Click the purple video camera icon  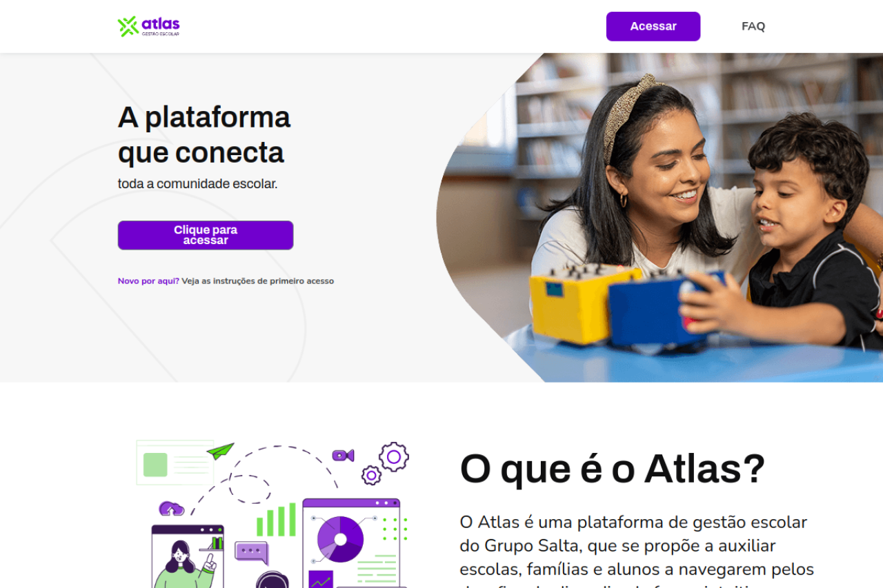pyautogui.click(x=343, y=455)
